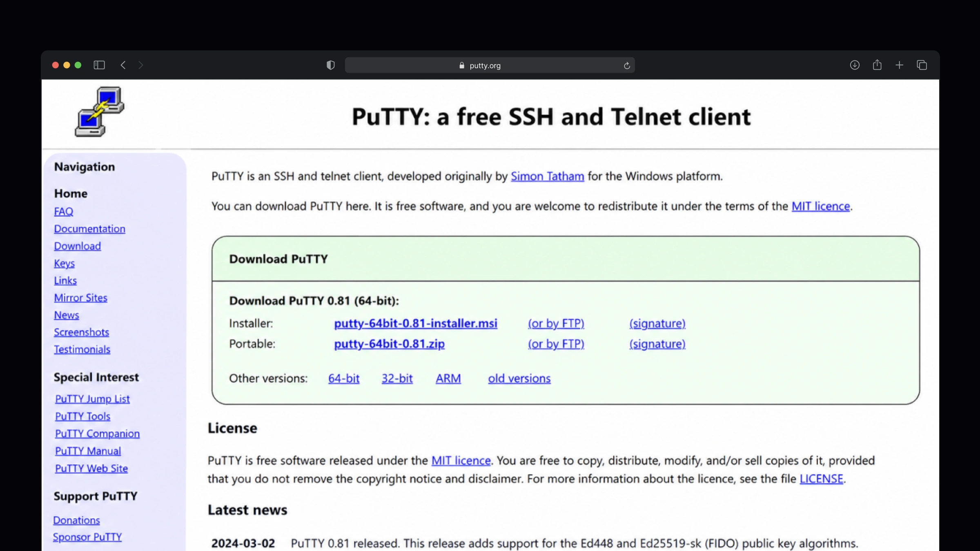Click the "Download PuTTY 0.81 (64-bit):" label
The image size is (980, 551).
click(x=314, y=301)
